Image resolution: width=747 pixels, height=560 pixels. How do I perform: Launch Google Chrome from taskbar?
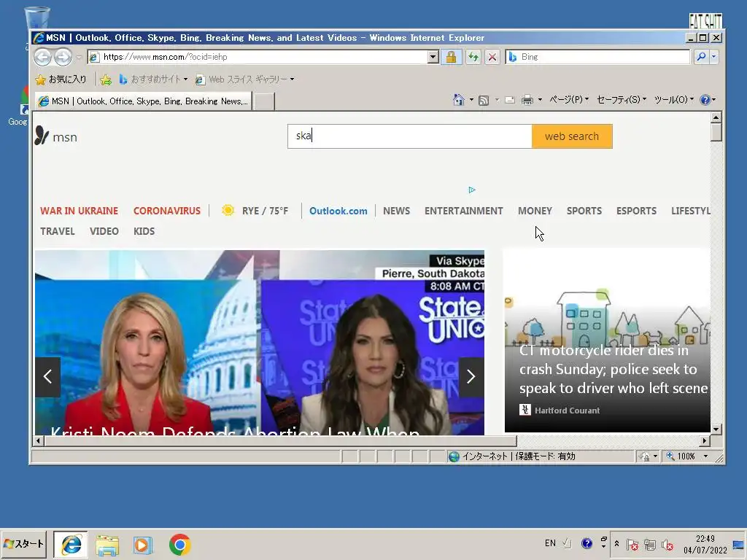tap(179, 545)
